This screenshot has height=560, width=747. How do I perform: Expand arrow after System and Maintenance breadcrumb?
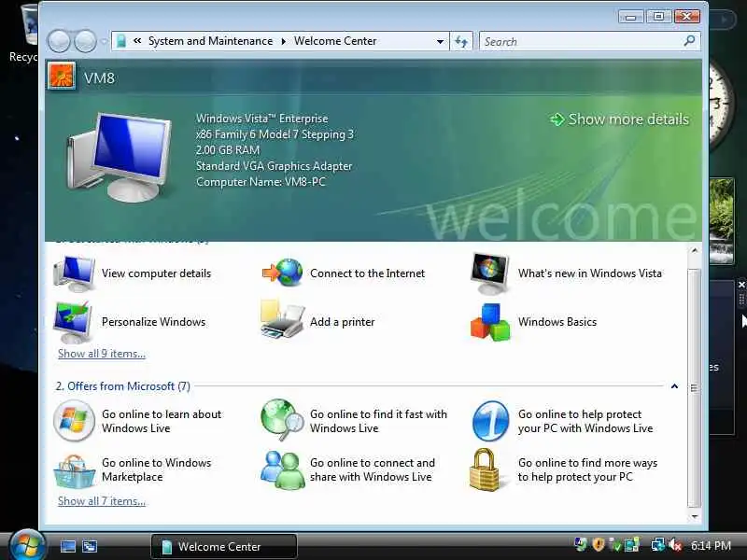pos(284,41)
